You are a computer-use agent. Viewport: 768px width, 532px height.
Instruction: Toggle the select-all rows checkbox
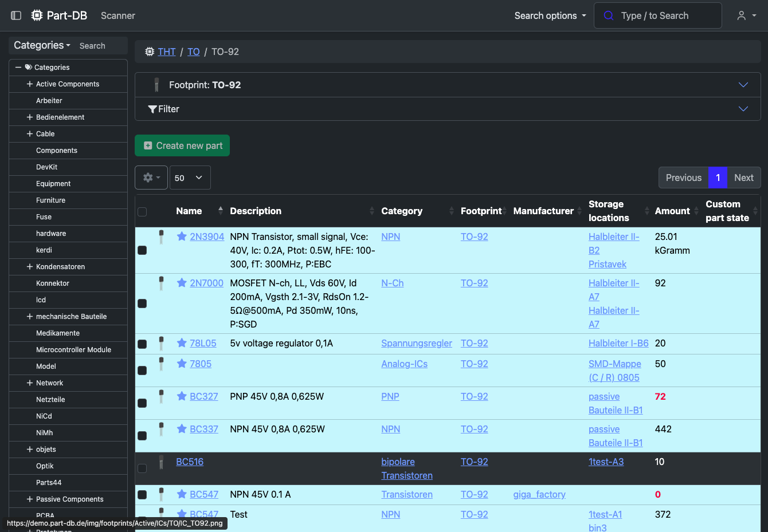tap(142, 212)
